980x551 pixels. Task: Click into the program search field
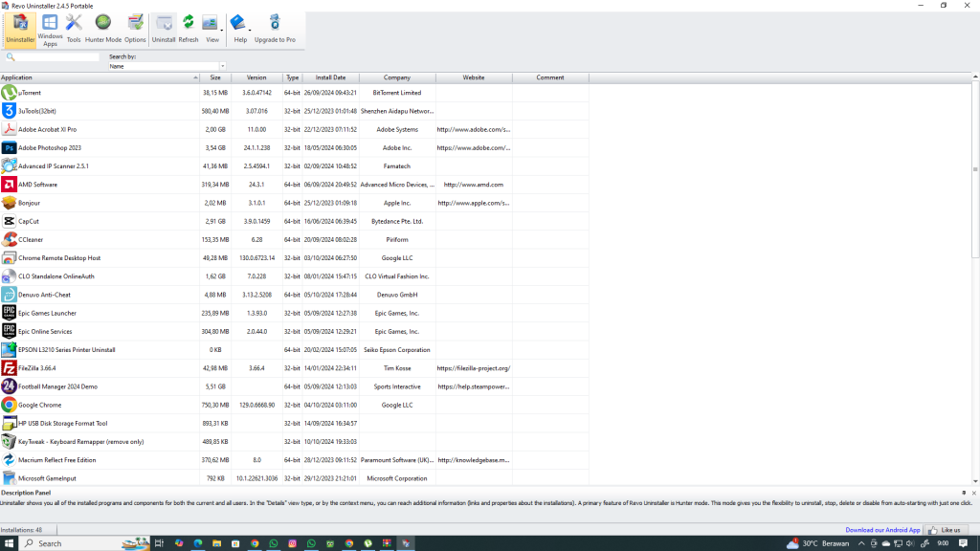click(x=56, y=56)
